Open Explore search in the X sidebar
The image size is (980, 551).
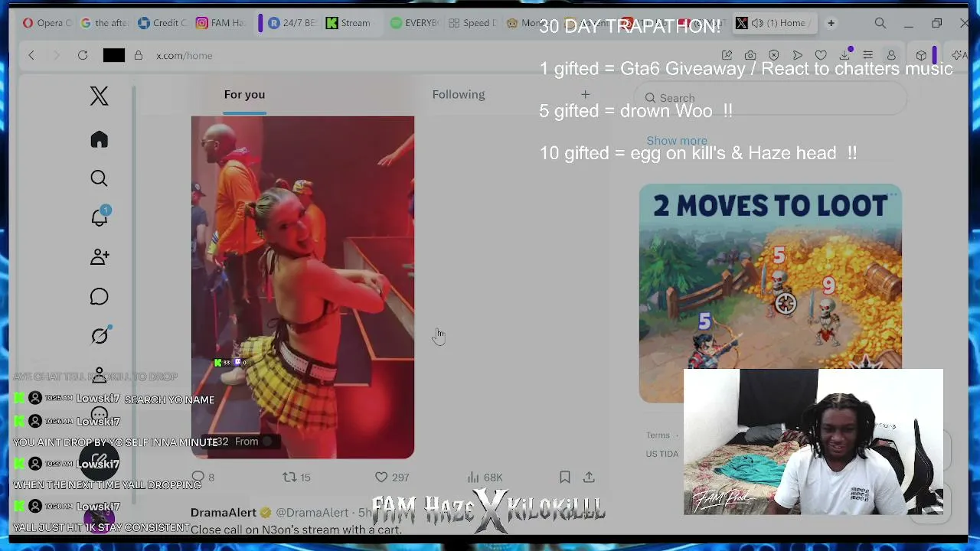pyautogui.click(x=99, y=178)
